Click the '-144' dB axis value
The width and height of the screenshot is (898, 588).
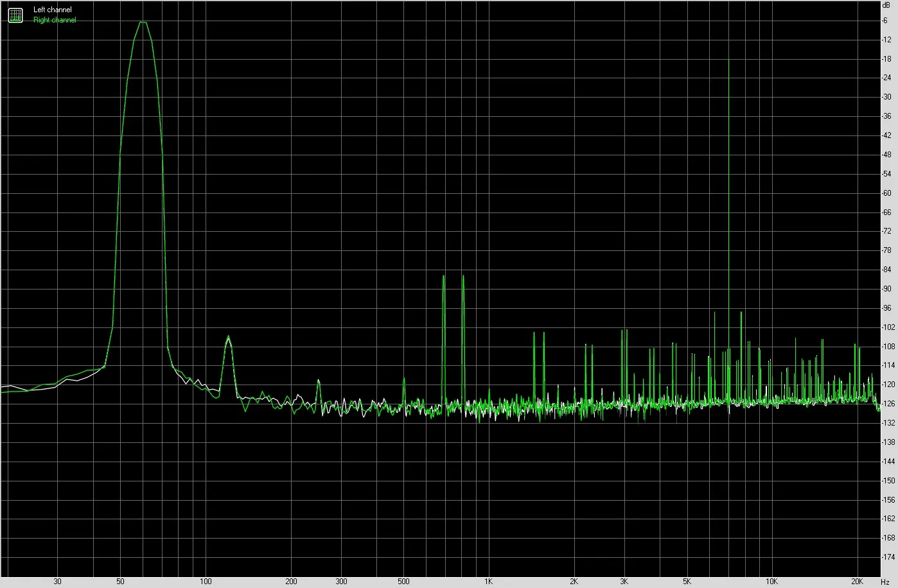889,462
